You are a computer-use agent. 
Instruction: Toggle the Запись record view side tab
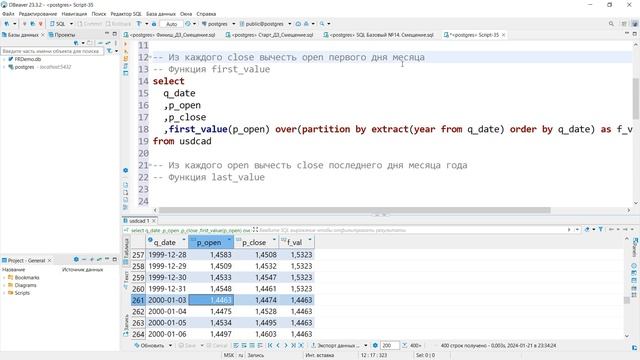(x=126, y=325)
